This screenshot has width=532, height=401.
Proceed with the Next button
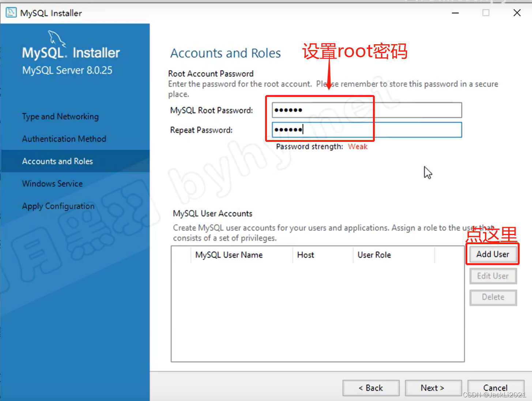point(433,388)
